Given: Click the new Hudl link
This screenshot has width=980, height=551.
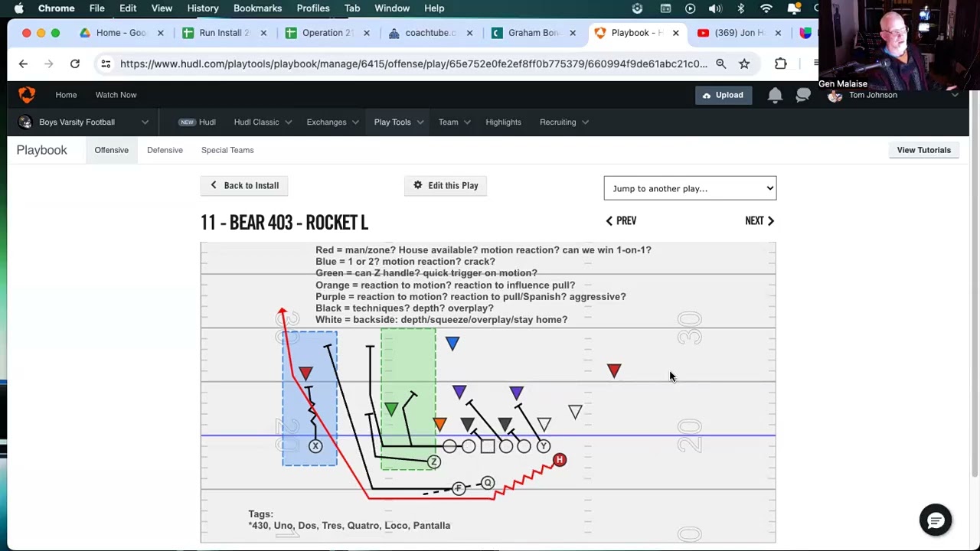Looking at the screenshot, I should [198, 122].
